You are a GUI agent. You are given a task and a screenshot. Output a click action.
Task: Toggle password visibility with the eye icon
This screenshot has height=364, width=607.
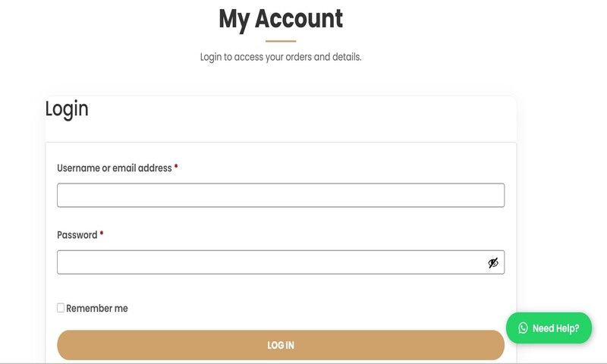493,263
